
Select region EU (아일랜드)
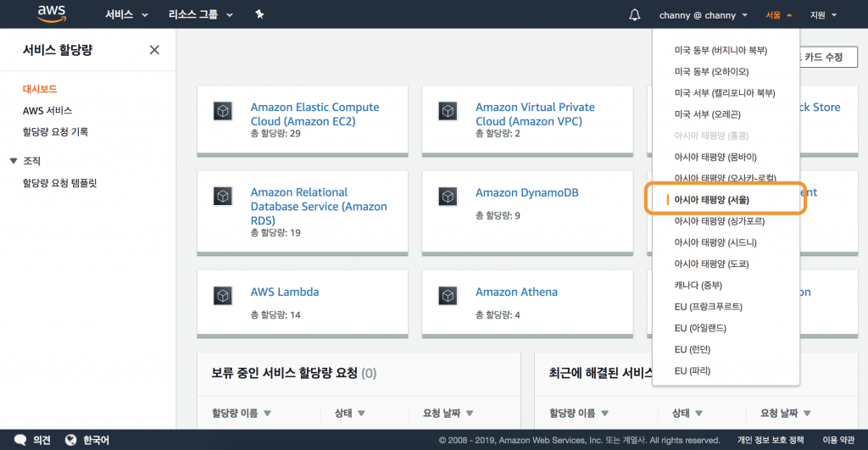coord(700,328)
